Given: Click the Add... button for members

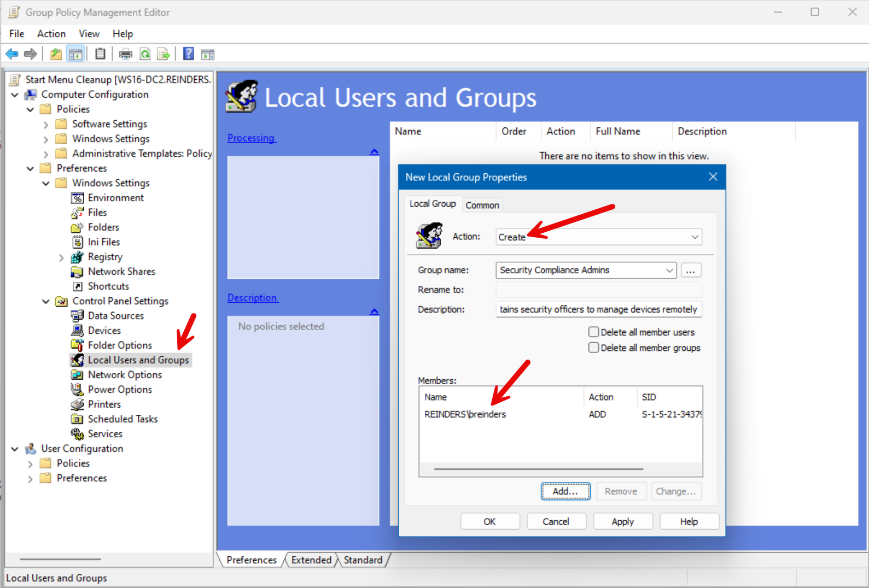Looking at the screenshot, I should tap(565, 491).
